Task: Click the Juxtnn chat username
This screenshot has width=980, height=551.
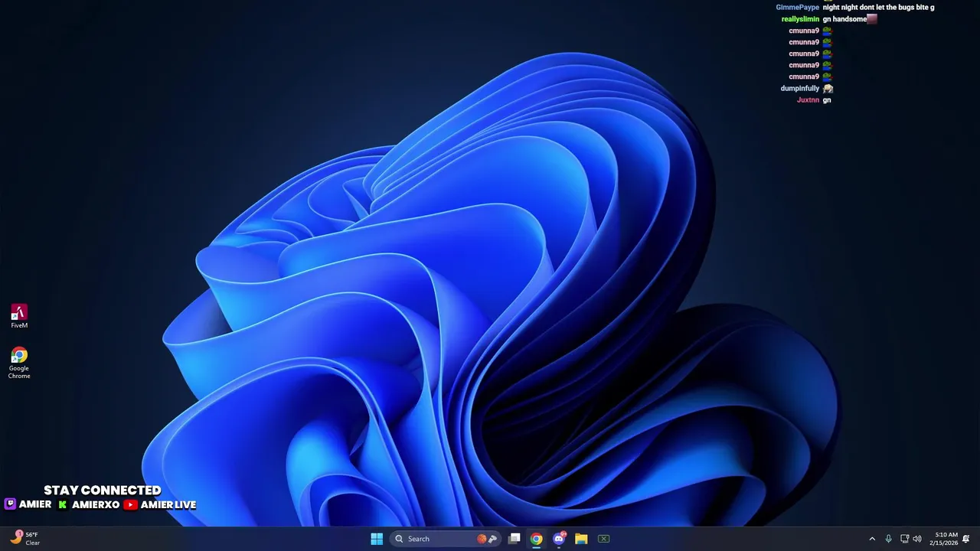Action: pyautogui.click(x=808, y=99)
